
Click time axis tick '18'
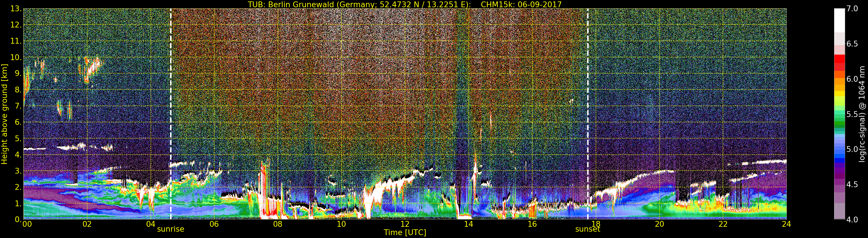click(x=596, y=224)
